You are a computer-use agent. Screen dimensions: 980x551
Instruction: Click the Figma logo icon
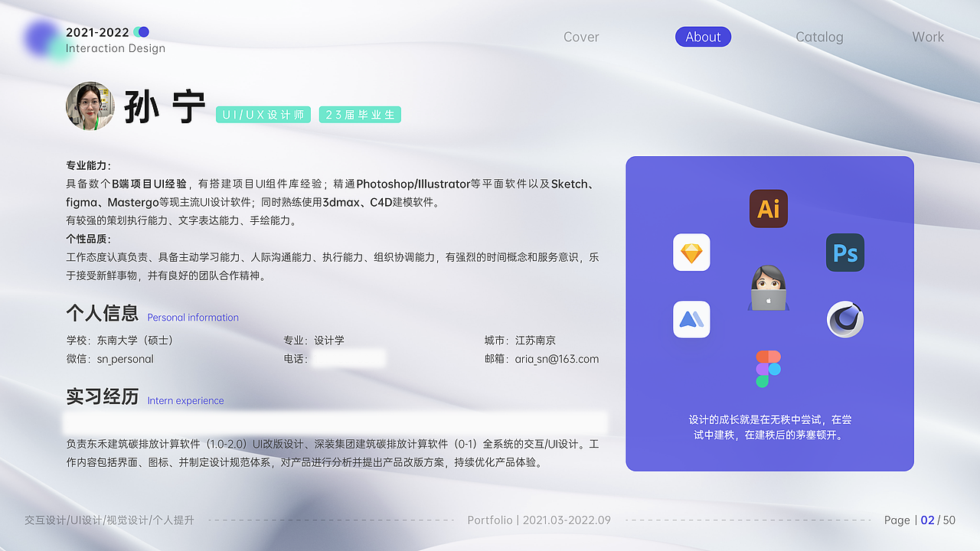[769, 369]
